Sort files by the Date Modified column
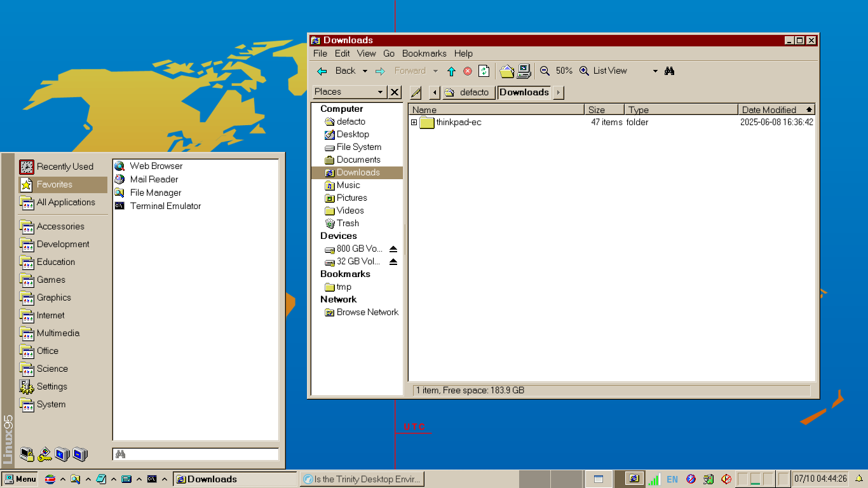The width and height of the screenshot is (868, 488). tap(769, 110)
